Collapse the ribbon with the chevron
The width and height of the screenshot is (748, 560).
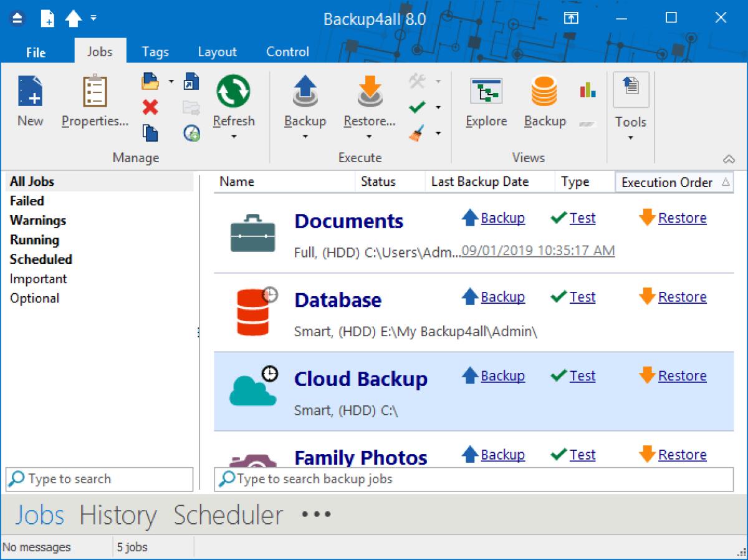coord(728,158)
